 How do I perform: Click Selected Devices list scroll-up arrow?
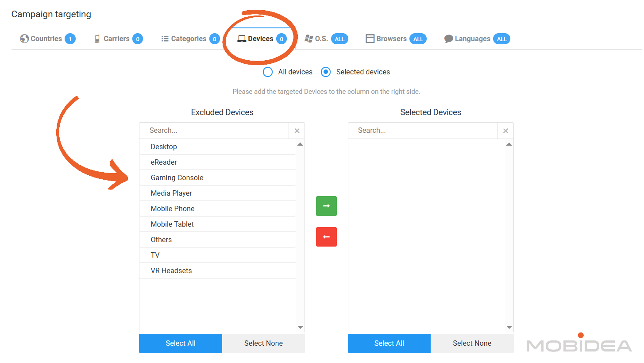(509, 144)
